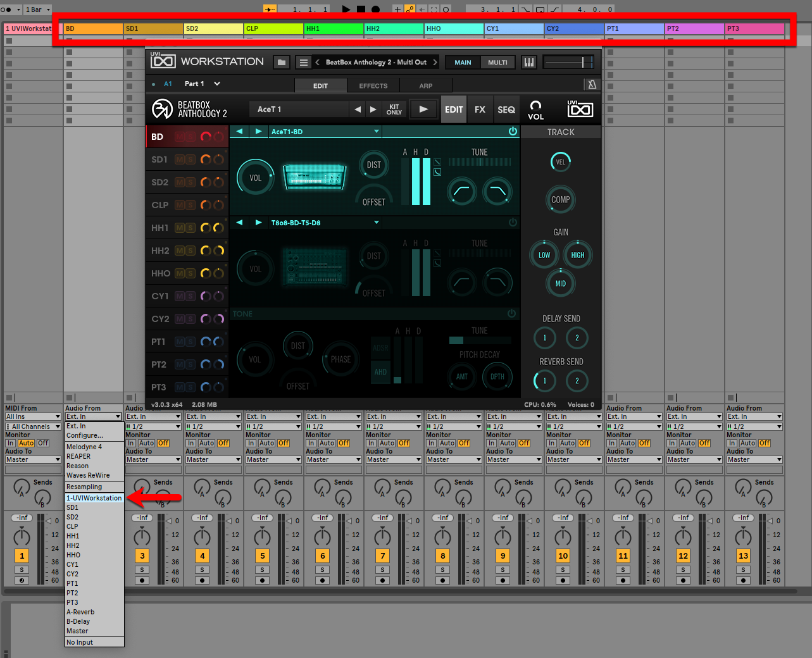812x658 pixels.
Task: Enable KIT ONLY preset loading
Action: [394, 109]
